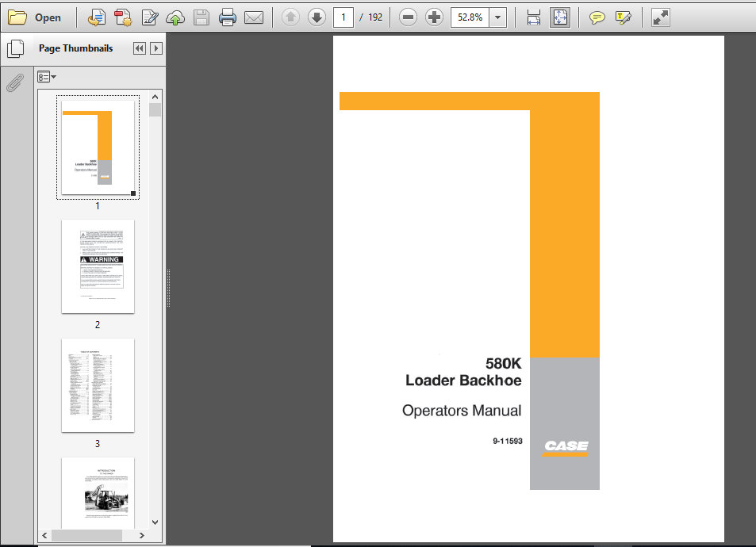Zoom out with the minus button
This screenshot has width=756, height=547.
[x=408, y=17]
